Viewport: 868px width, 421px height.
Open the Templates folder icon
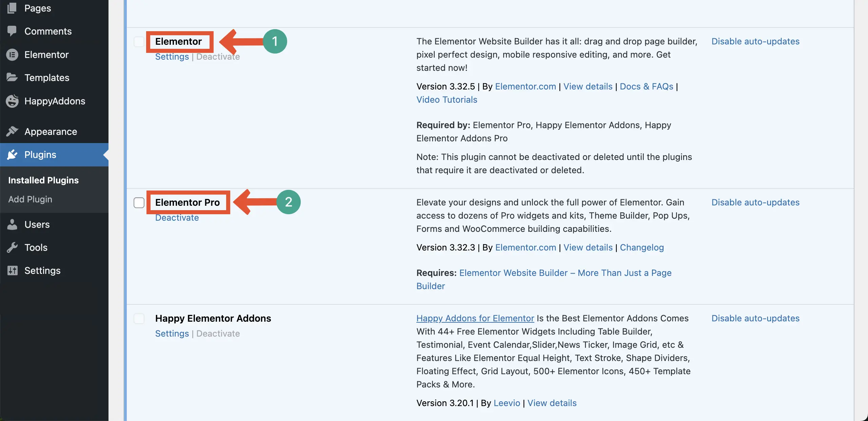point(12,77)
